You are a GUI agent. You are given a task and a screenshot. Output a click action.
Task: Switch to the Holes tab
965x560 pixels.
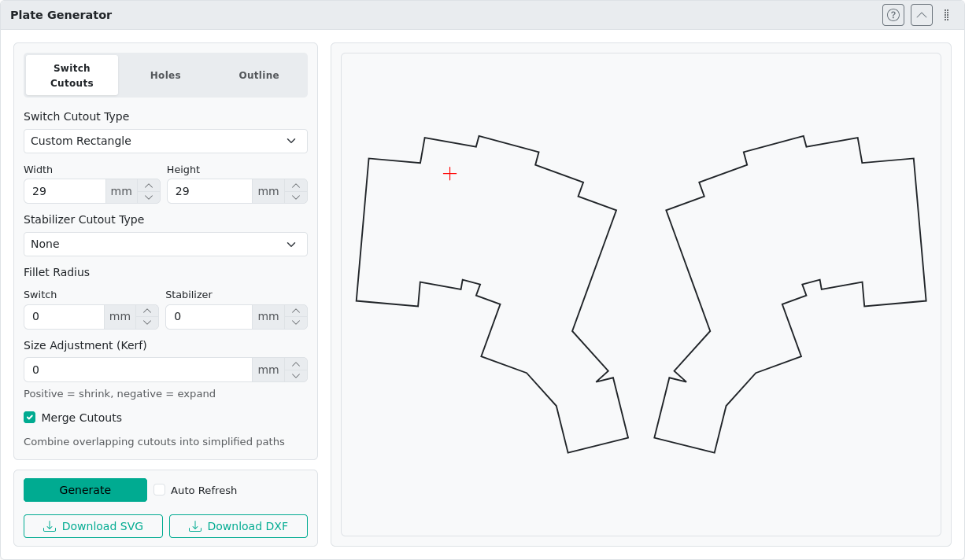click(x=165, y=76)
